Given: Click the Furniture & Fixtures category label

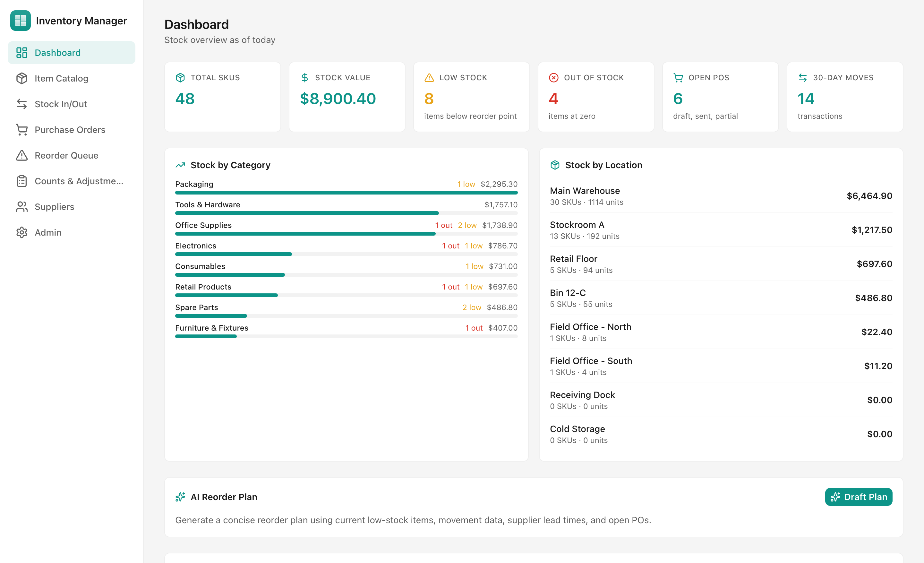Looking at the screenshot, I should click(212, 328).
